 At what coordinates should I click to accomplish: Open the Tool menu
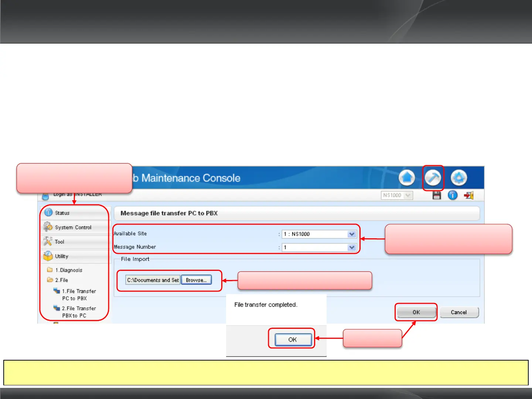pos(76,242)
